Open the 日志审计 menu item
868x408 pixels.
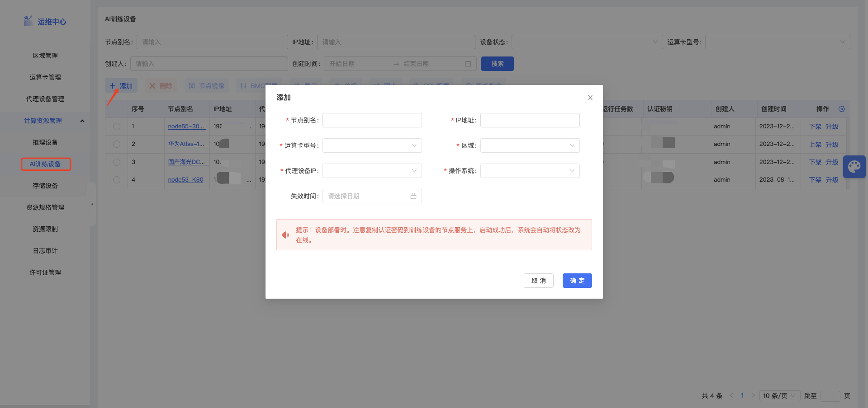pos(45,251)
